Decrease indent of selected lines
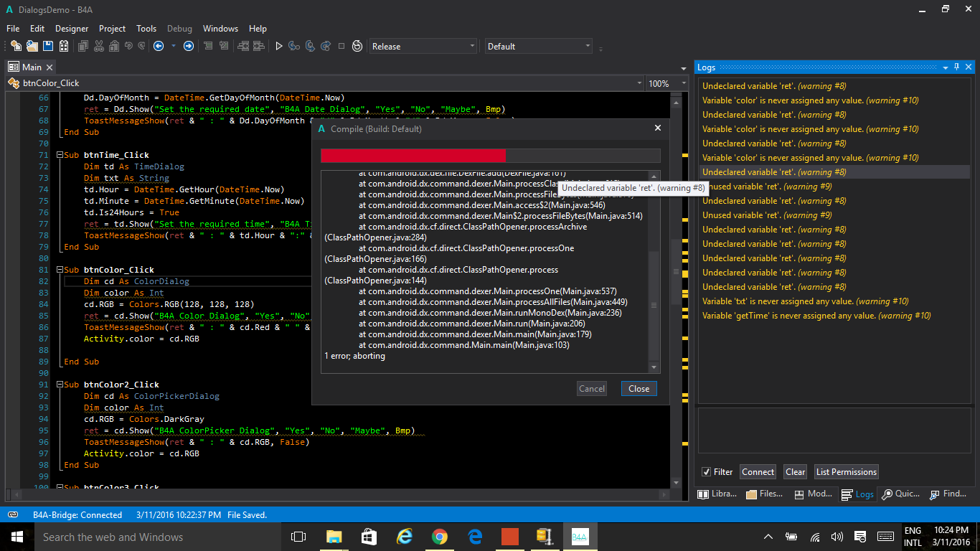The width and height of the screenshot is (980, 551). [x=243, y=46]
